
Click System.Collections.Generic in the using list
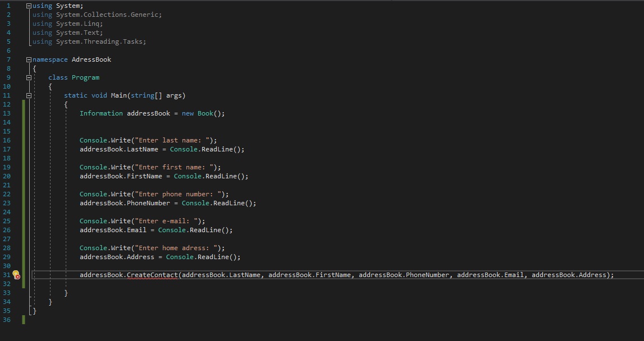pos(107,15)
